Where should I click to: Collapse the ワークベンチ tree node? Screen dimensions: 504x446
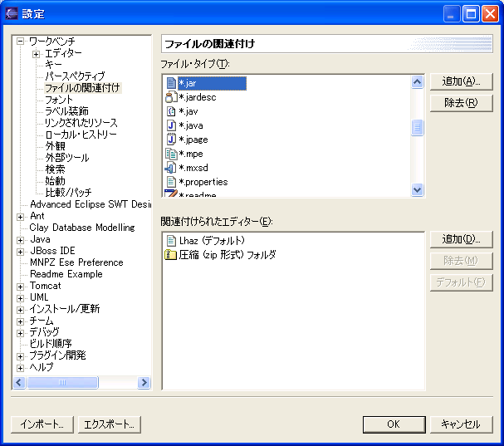pos(20,42)
